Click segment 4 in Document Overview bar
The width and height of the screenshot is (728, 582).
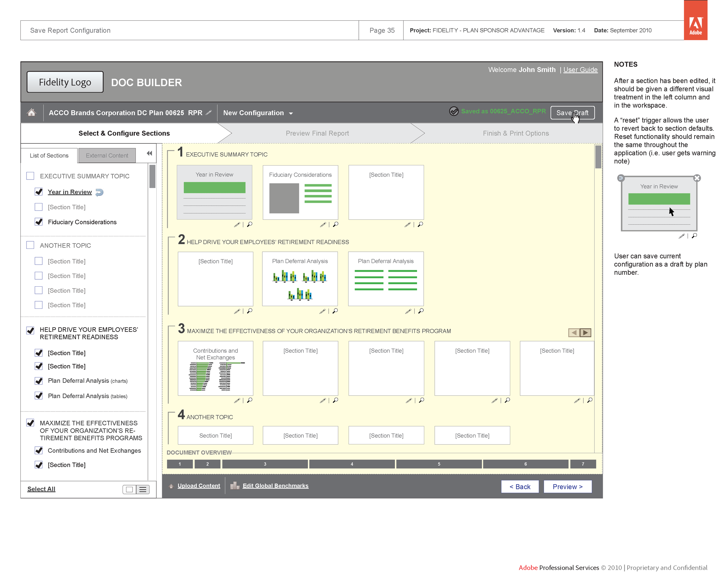(352, 464)
